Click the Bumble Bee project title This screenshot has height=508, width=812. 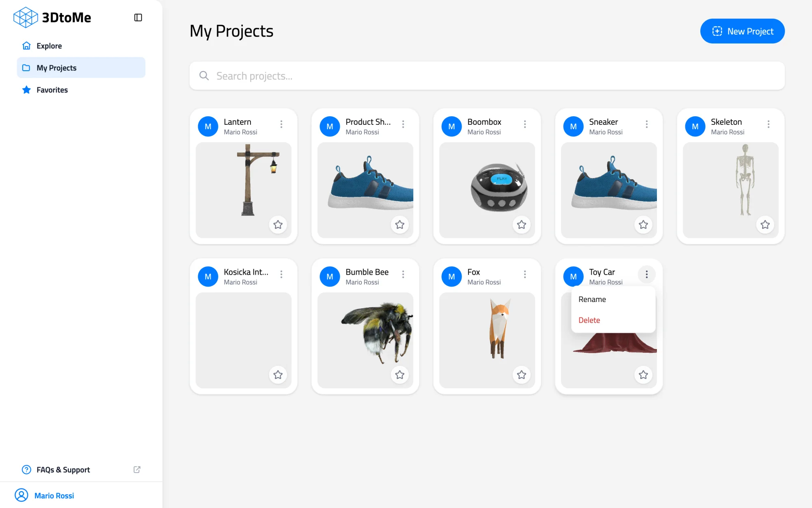click(367, 272)
